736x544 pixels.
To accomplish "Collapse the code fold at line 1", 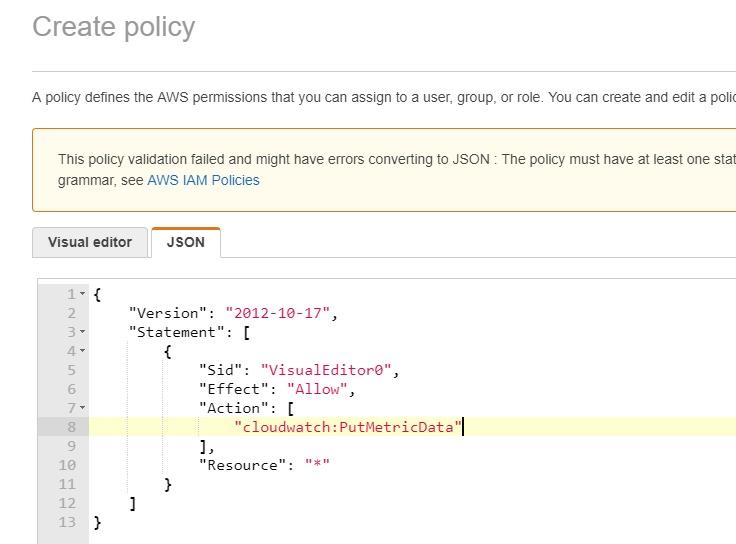I will (x=83, y=294).
